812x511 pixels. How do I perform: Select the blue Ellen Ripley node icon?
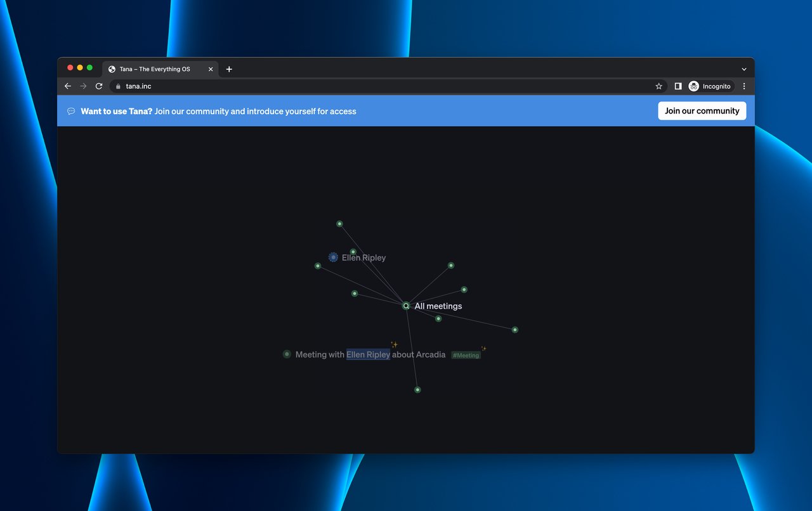(x=332, y=257)
